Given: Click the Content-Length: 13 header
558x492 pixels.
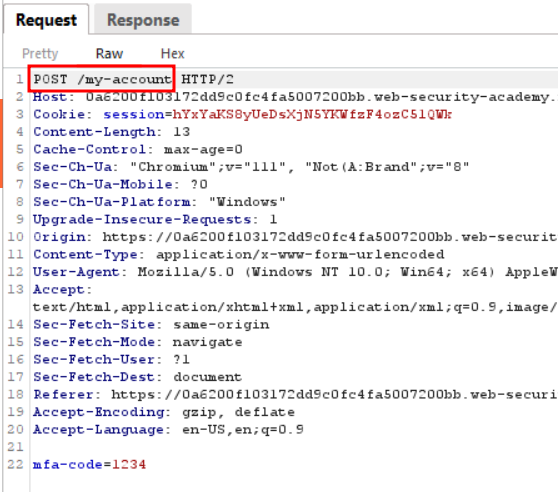Looking at the screenshot, I should pyautogui.click(x=111, y=132).
